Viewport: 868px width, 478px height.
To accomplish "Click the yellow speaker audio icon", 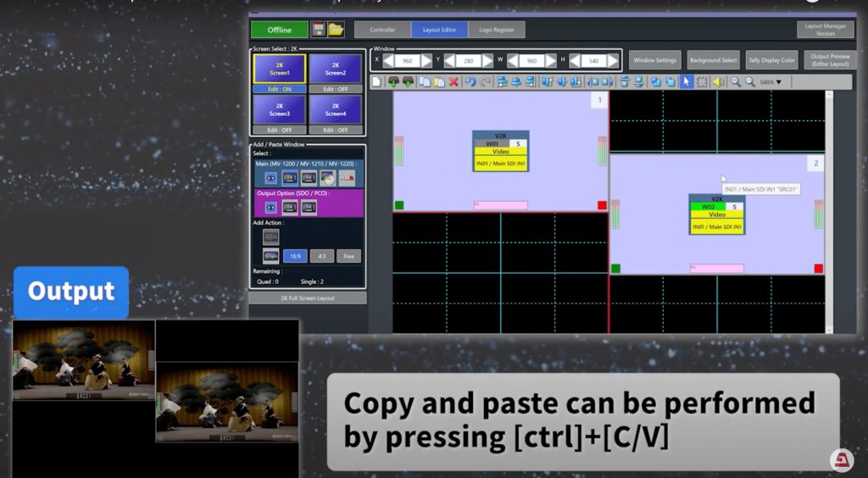I will (718, 82).
